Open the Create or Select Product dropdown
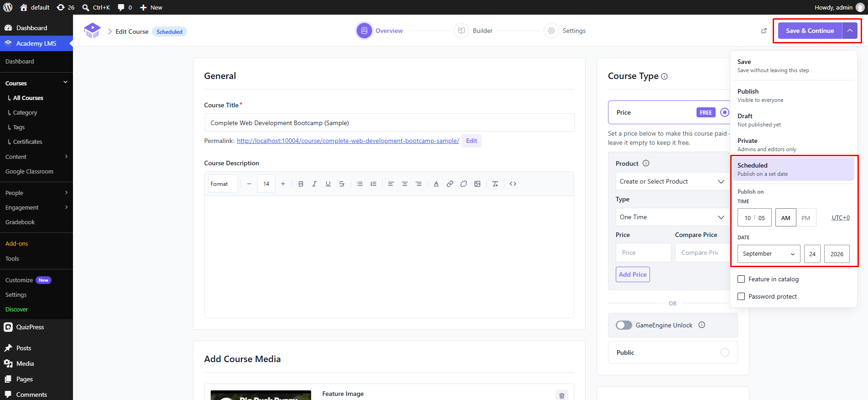 (672, 181)
